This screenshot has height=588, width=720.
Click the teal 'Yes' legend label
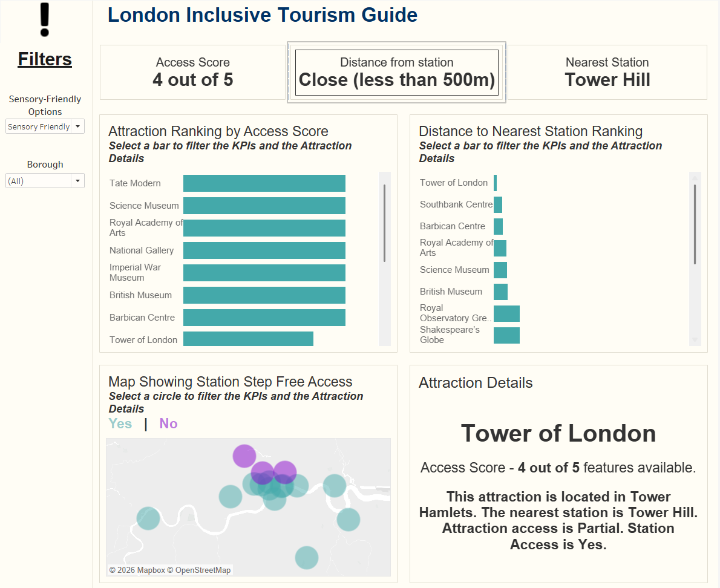(120, 423)
